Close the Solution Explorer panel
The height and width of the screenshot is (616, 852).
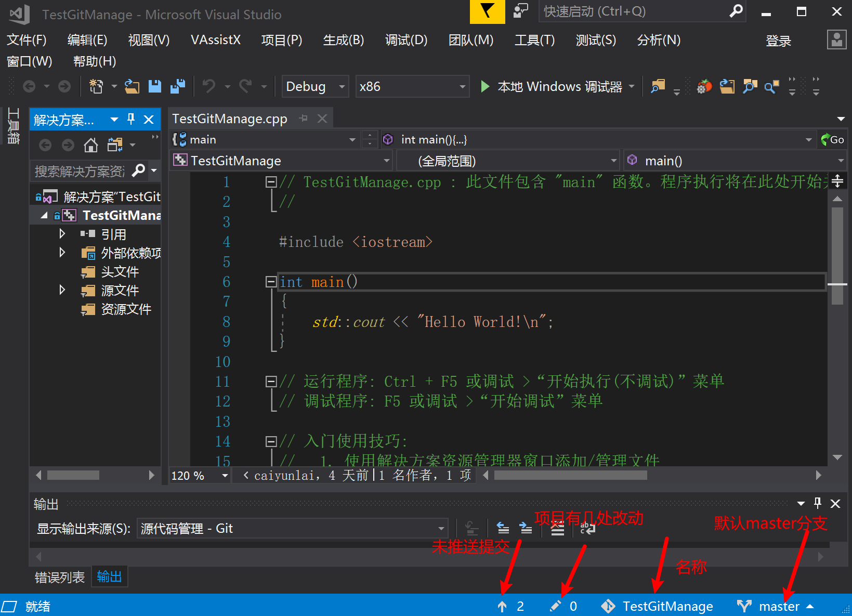click(x=149, y=120)
